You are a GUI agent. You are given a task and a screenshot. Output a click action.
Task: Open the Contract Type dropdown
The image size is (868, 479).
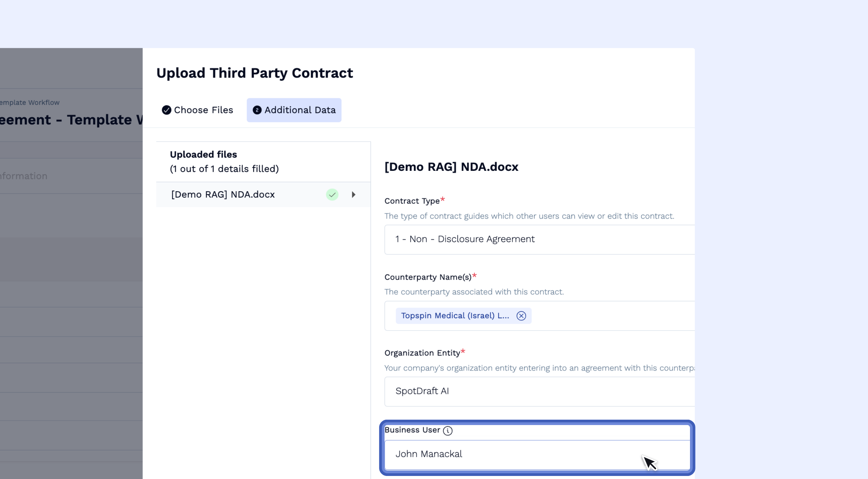point(539,239)
